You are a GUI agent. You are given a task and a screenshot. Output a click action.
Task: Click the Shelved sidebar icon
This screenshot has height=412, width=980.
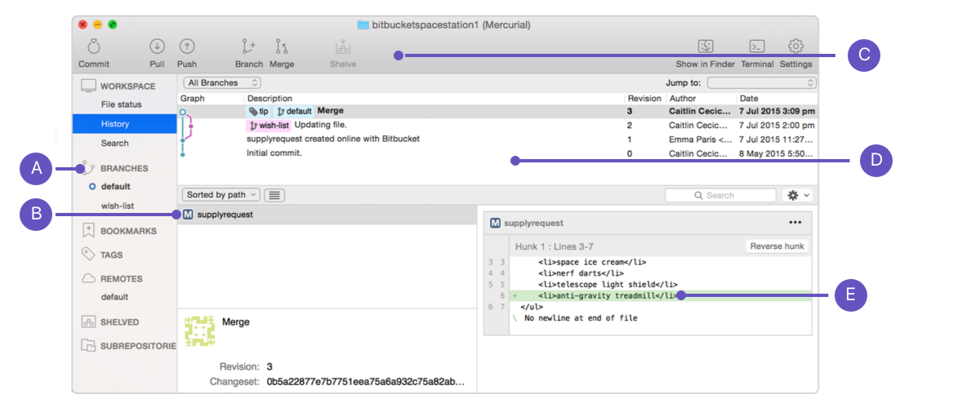(x=88, y=322)
